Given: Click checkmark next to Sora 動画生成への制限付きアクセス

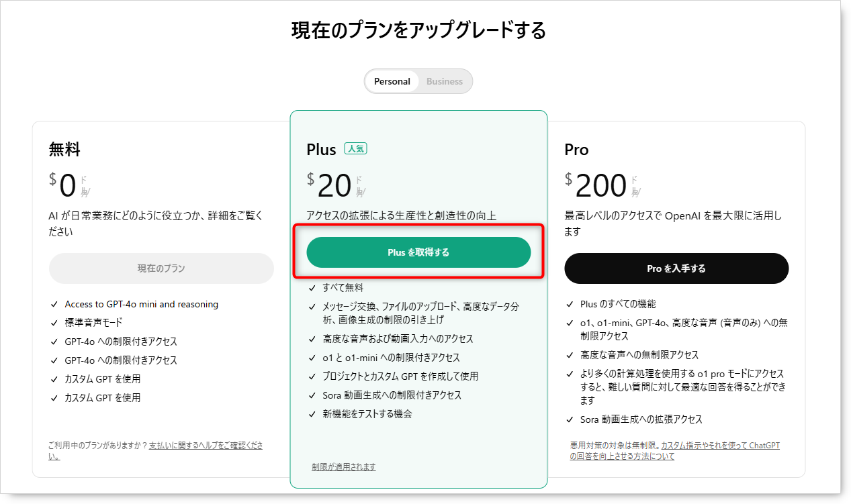Looking at the screenshot, I should click(x=312, y=395).
